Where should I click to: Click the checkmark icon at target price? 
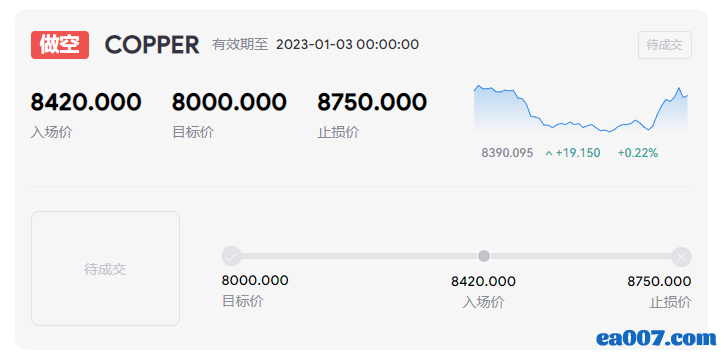(231, 256)
